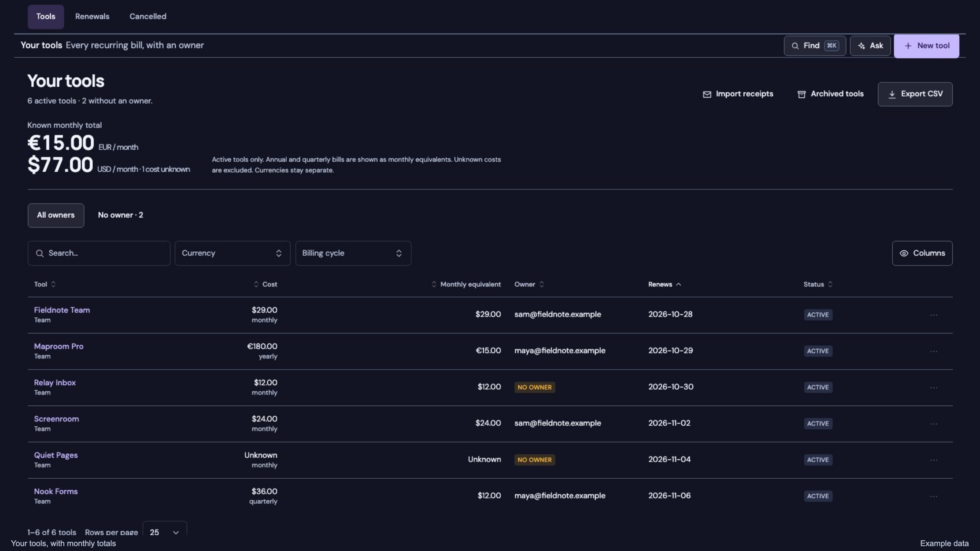Expand the Currency filter dropdown
The height and width of the screenshot is (551, 980).
pyautogui.click(x=232, y=253)
